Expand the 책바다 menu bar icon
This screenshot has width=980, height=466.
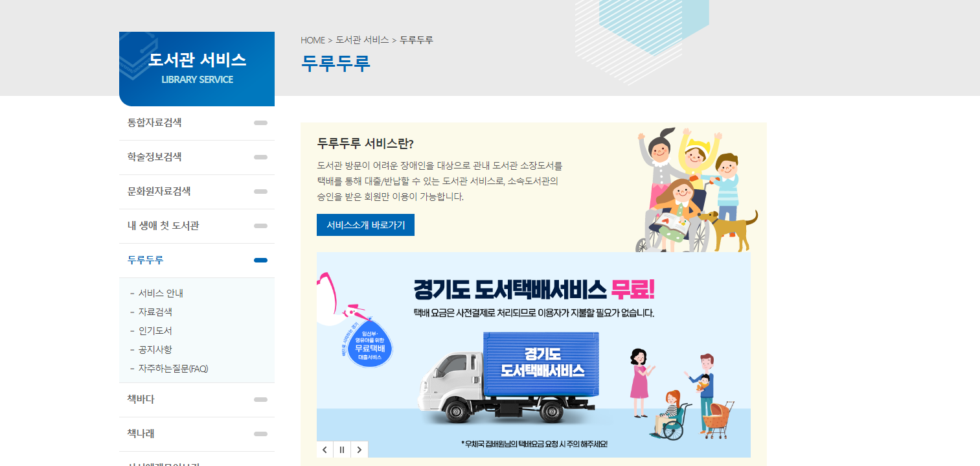coord(260,399)
